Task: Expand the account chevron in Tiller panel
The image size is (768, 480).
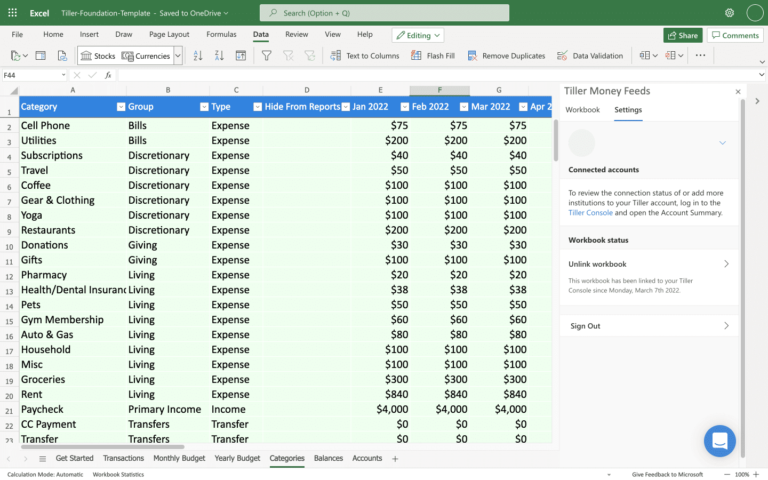Action: click(x=722, y=143)
